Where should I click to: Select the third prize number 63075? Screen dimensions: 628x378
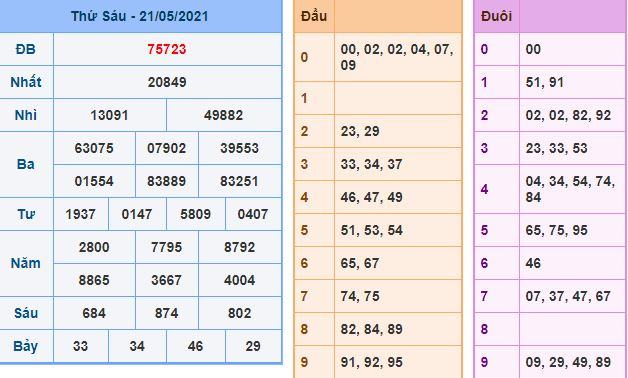[94, 148]
